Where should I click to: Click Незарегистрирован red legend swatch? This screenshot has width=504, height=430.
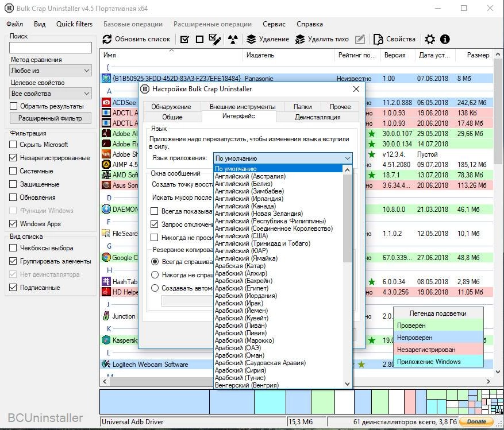pyautogui.click(x=438, y=350)
